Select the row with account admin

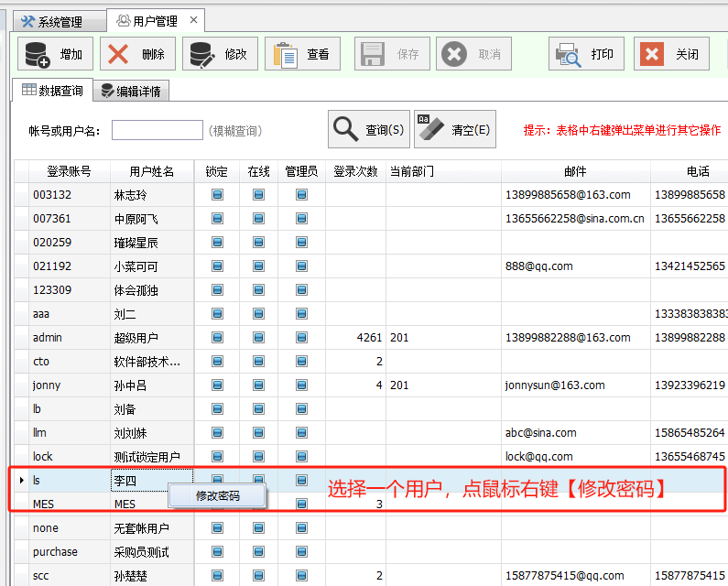[x=371, y=338]
